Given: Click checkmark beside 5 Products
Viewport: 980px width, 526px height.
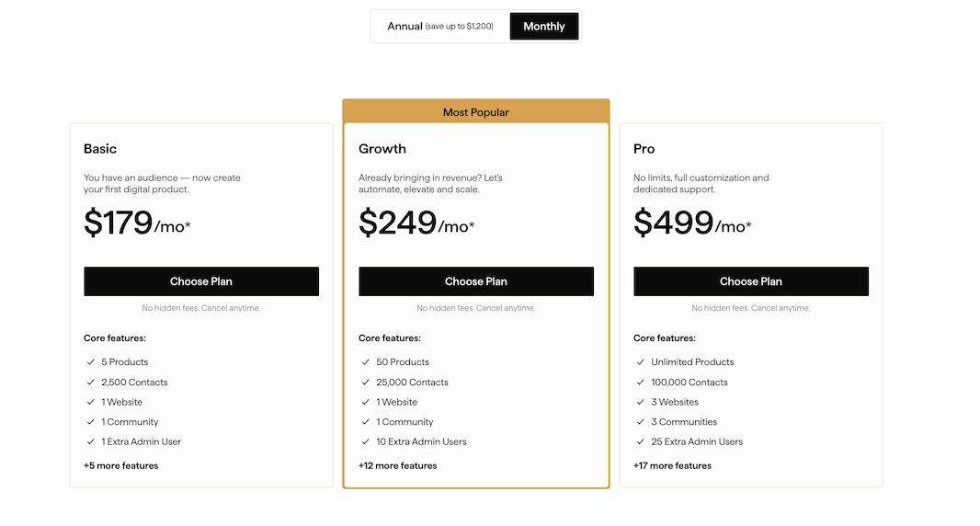Looking at the screenshot, I should [x=91, y=362].
